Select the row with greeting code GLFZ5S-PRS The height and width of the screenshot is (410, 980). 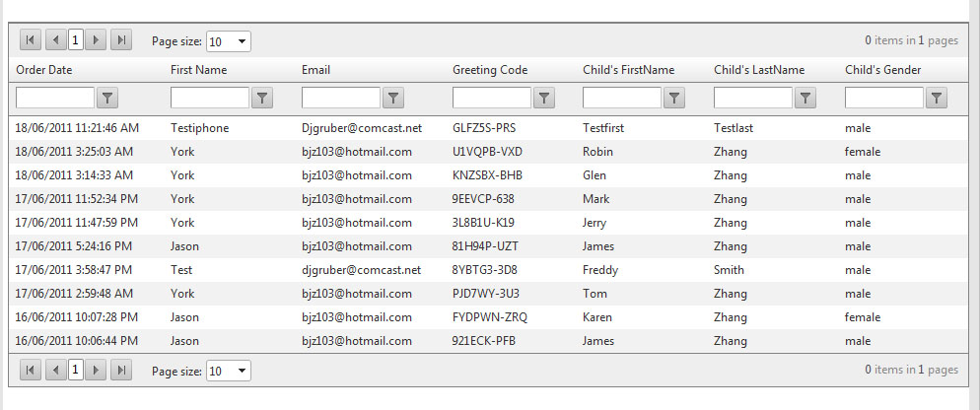(x=482, y=128)
